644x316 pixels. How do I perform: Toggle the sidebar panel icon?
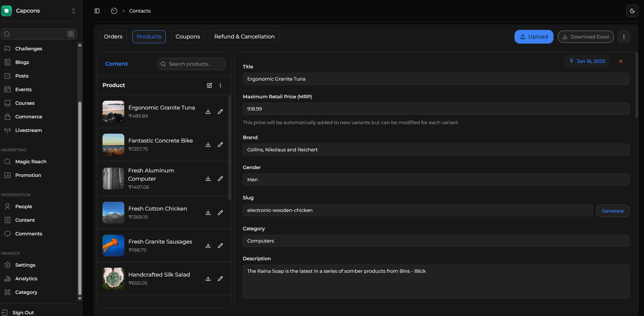click(x=97, y=11)
